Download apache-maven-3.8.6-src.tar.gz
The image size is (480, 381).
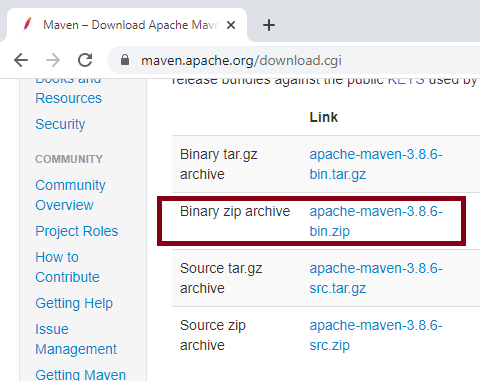coord(376,278)
